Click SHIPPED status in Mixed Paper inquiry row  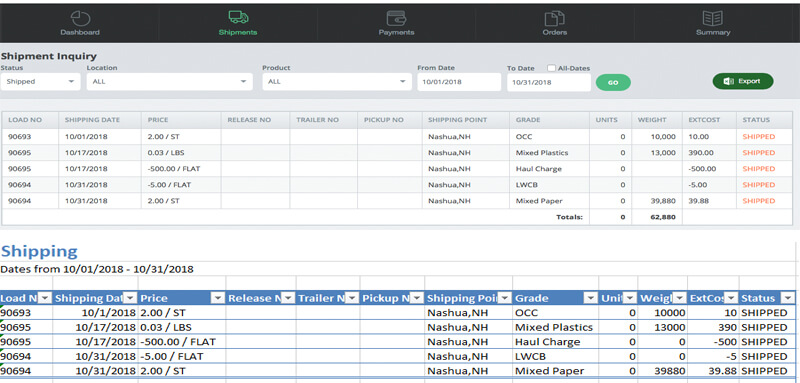coord(759,201)
